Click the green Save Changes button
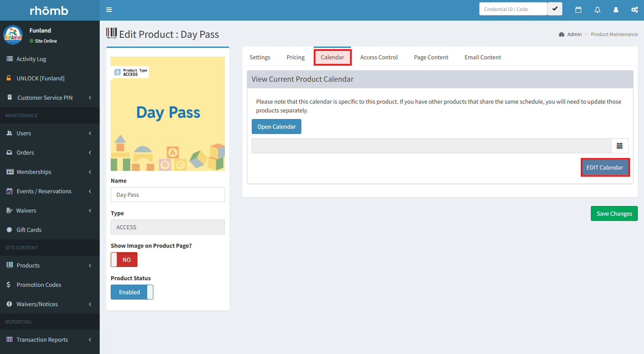The height and width of the screenshot is (354, 644). tap(614, 213)
